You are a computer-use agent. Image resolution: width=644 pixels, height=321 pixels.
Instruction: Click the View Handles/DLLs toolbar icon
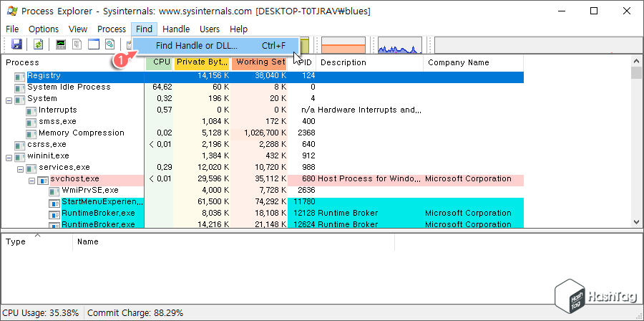pyautogui.click(x=109, y=44)
